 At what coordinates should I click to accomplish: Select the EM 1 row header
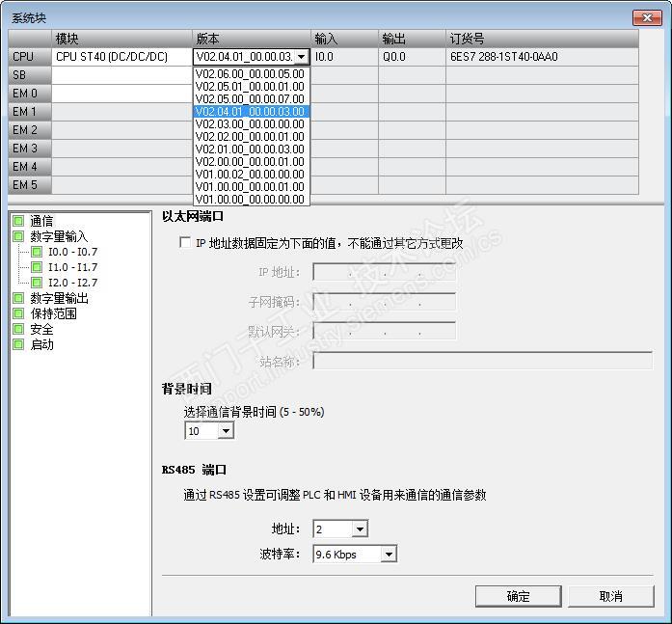(x=30, y=112)
